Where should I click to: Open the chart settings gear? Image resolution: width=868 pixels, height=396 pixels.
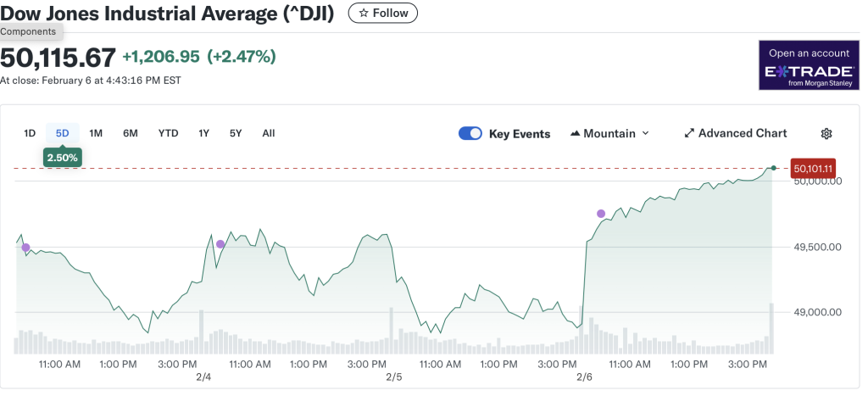click(826, 134)
